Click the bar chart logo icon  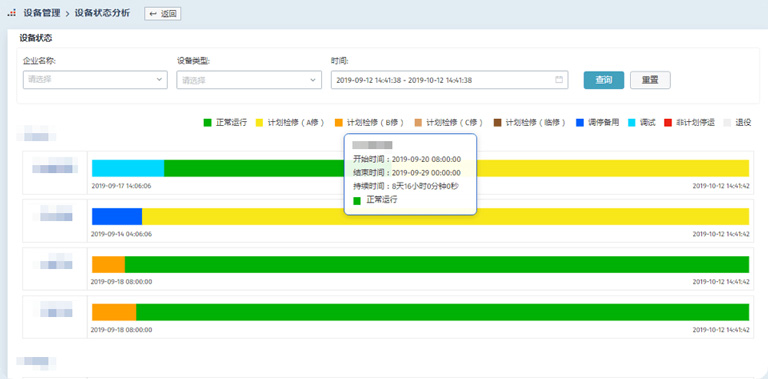click(x=11, y=13)
